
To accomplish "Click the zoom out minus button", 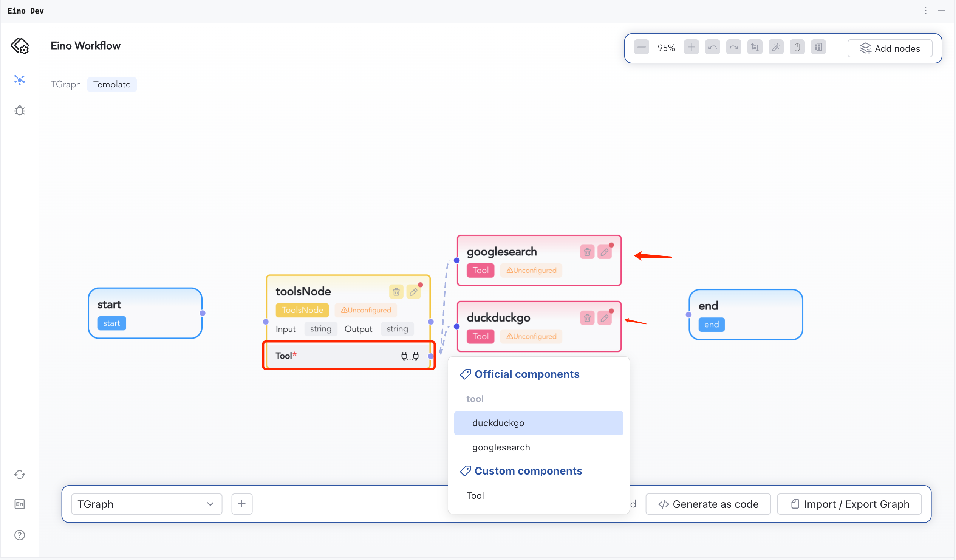I will click(x=642, y=48).
